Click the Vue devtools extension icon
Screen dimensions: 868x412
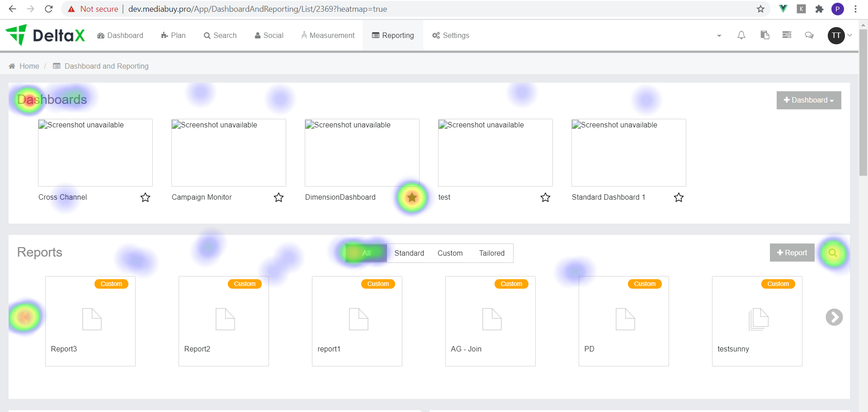click(x=783, y=9)
